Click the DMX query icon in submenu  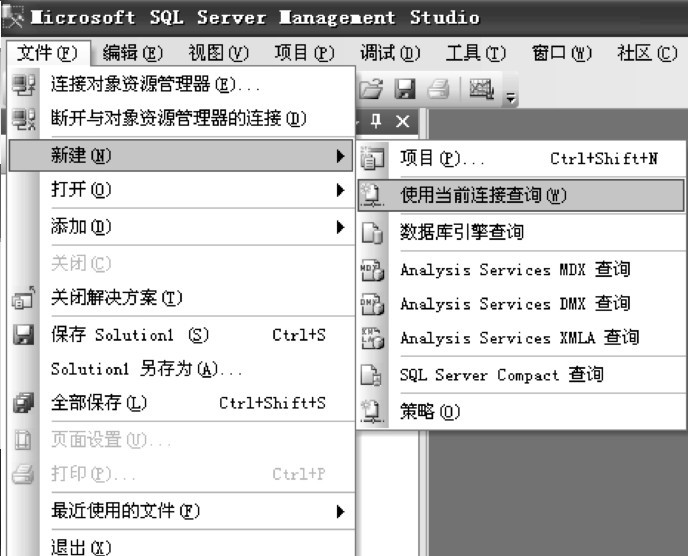(x=372, y=304)
